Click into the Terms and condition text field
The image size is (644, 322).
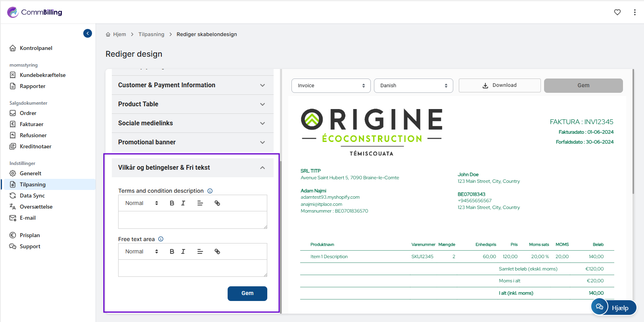point(192,220)
